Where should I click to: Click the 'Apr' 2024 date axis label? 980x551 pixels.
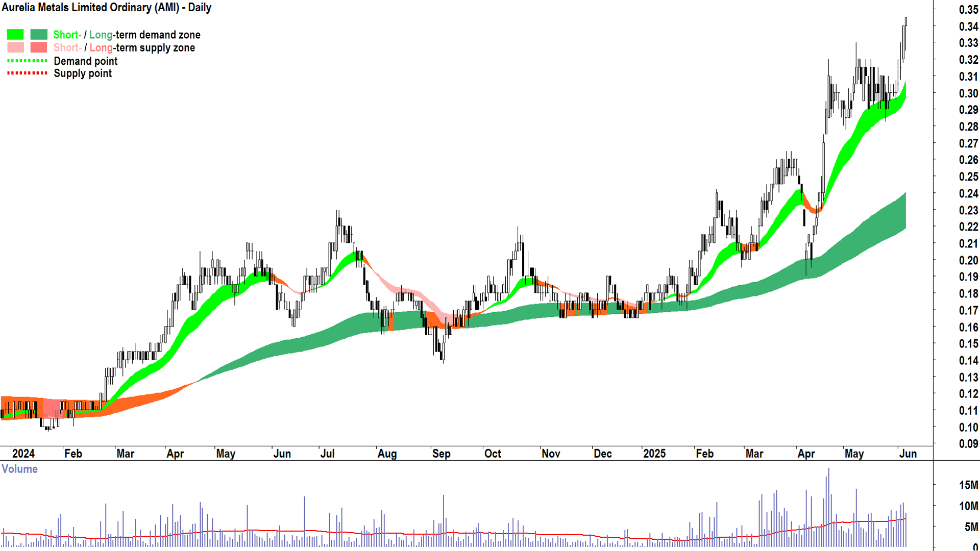pos(175,454)
